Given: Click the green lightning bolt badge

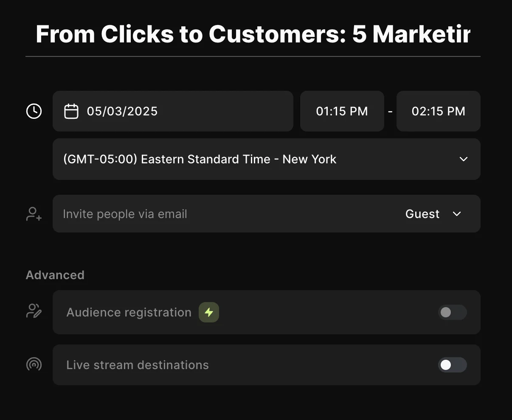Looking at the screenshot, I should point(209,312).
